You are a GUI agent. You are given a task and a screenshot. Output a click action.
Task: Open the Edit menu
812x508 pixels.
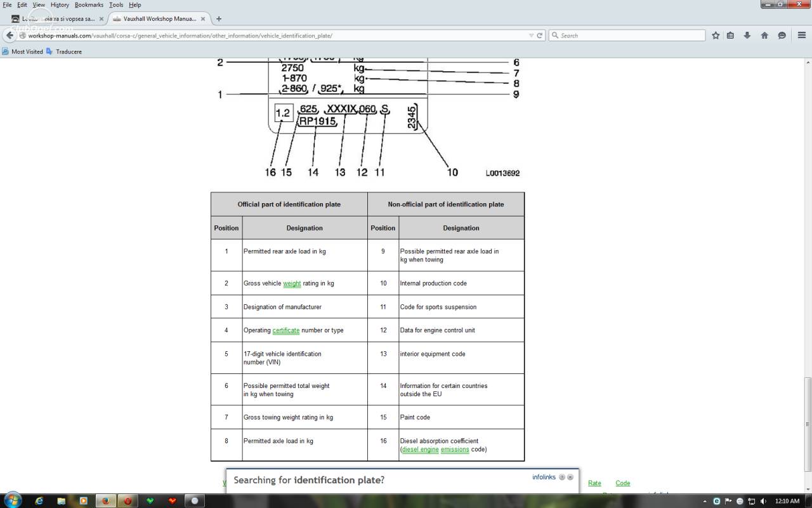22,4
